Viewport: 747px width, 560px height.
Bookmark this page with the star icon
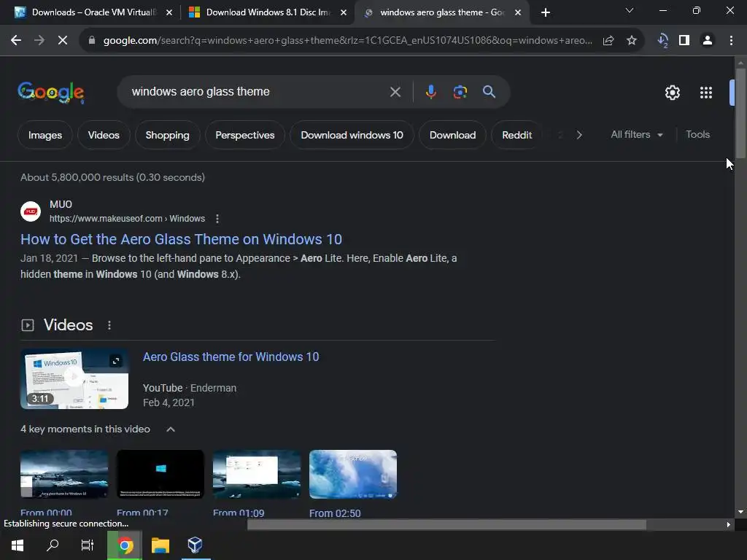631,41
